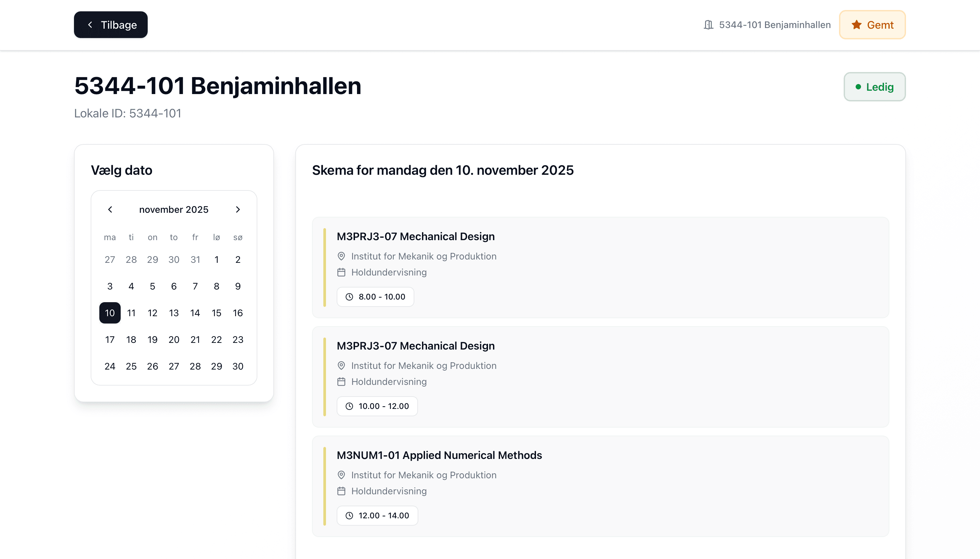980x559 pixels.
Task: Click the Ledig availability badge
Action: [874, 87]
